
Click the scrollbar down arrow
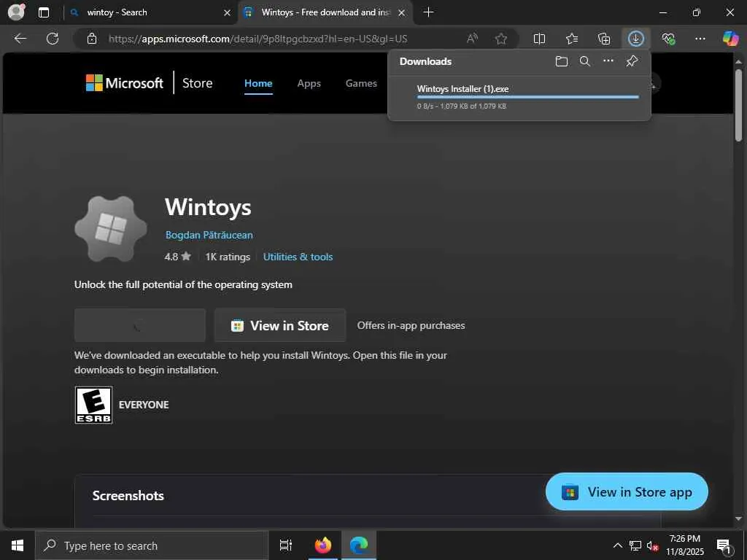pos(738,518)
